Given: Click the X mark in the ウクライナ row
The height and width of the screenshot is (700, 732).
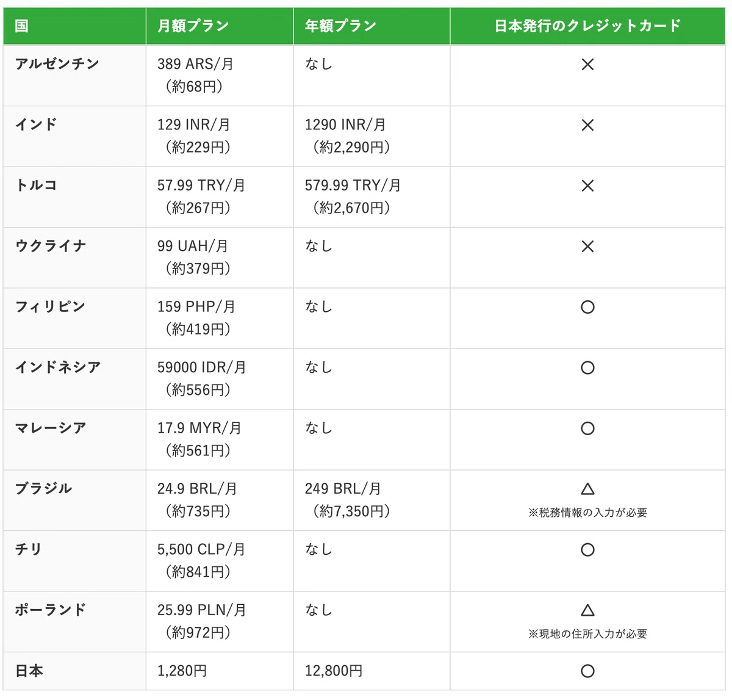Looking at the screenshot, I should 587,247.
